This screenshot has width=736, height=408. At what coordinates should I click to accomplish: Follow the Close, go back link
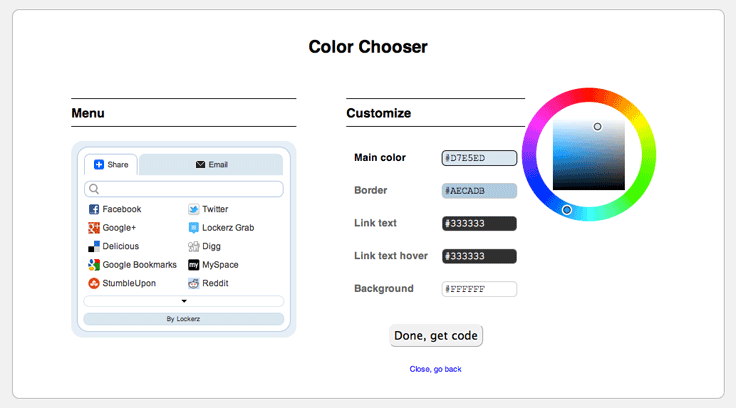[x=436, y=369]
